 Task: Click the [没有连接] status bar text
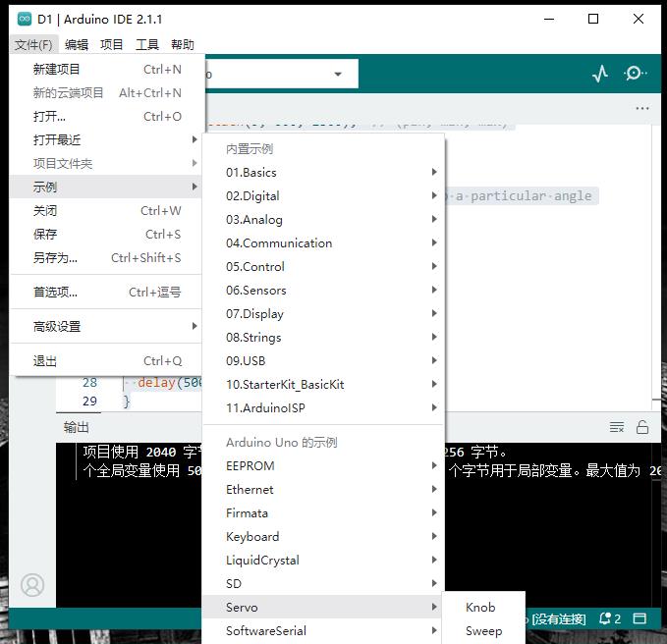[559, 618]
